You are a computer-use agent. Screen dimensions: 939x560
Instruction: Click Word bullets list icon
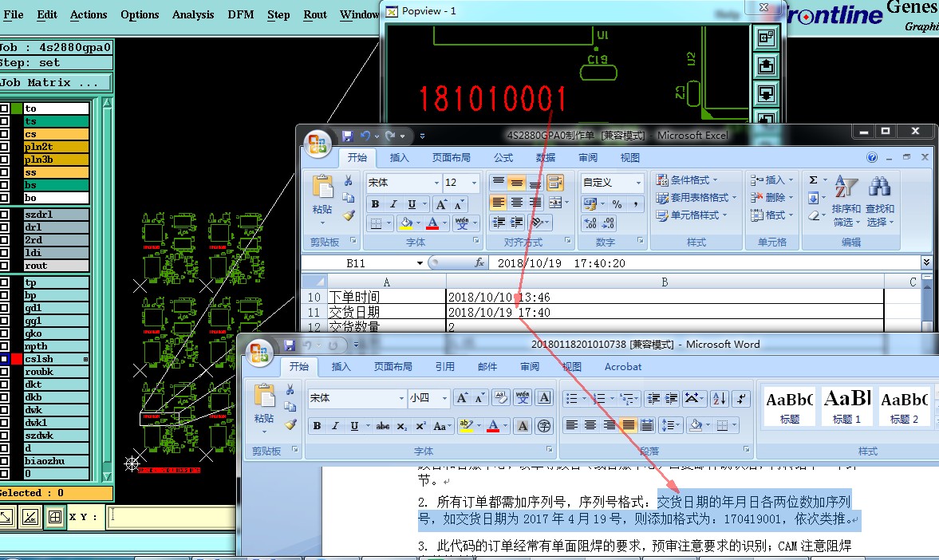572,398
